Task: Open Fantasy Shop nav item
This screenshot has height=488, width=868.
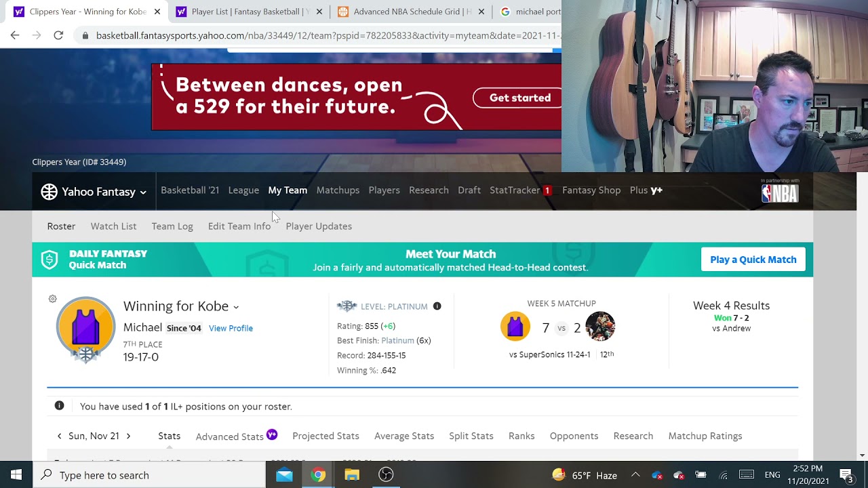Action: click(591, 190)
